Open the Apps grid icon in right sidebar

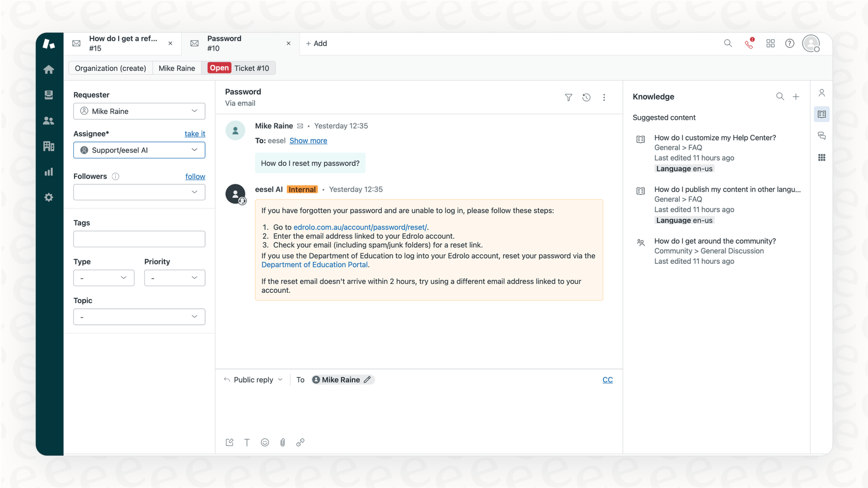(x=822, y=158)
